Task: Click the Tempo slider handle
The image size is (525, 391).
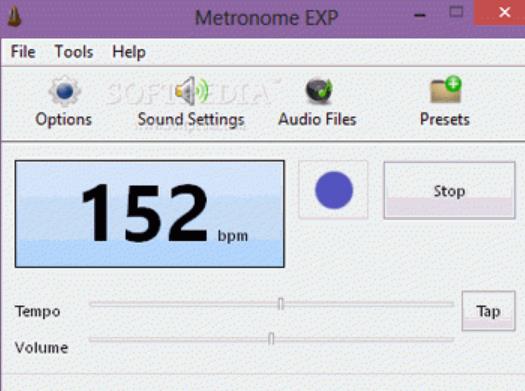Action: 281,304
